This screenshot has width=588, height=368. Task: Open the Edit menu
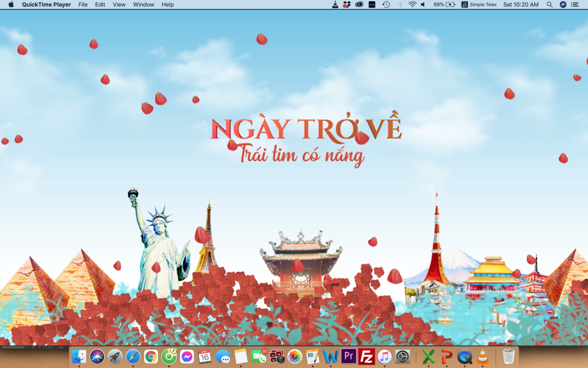100,5
